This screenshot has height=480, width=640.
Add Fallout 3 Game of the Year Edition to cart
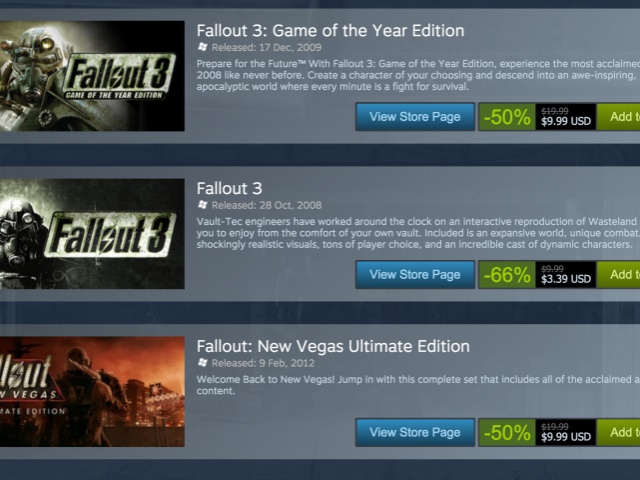pos(620,117)
